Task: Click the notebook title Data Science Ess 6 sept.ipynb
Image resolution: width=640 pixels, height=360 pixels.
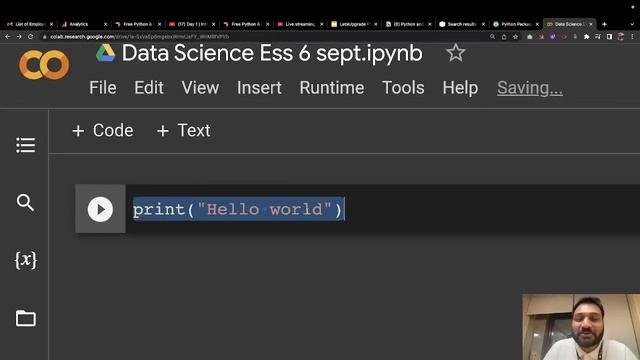Action: pos(272,53)
